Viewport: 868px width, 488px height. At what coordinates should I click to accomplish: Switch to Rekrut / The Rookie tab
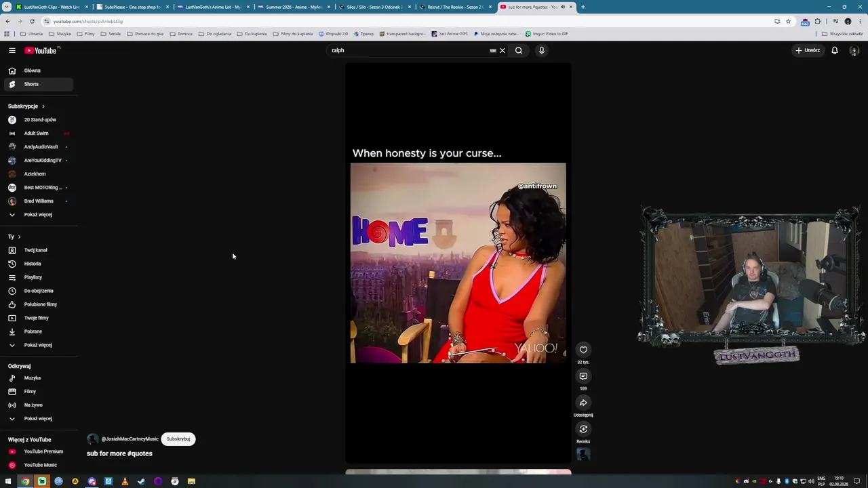[455, 7]
